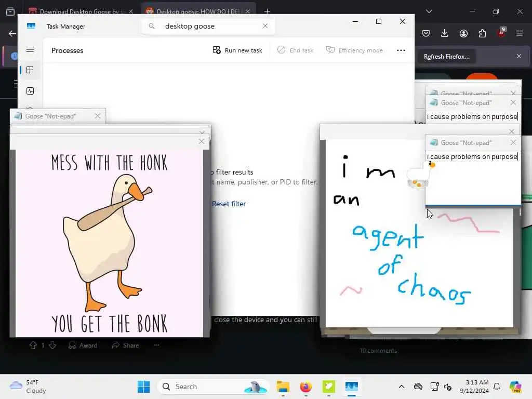Click the lower 'i cause problems on purpose' text
The height and width of the screenshot is (399, 532).
click(x=472, y=156)
